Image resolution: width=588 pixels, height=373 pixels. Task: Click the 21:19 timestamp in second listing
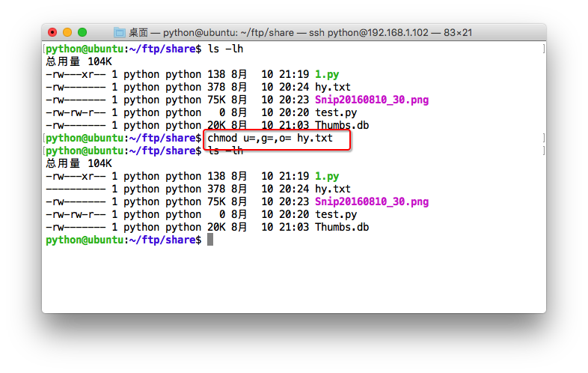(x=293, y=176)
